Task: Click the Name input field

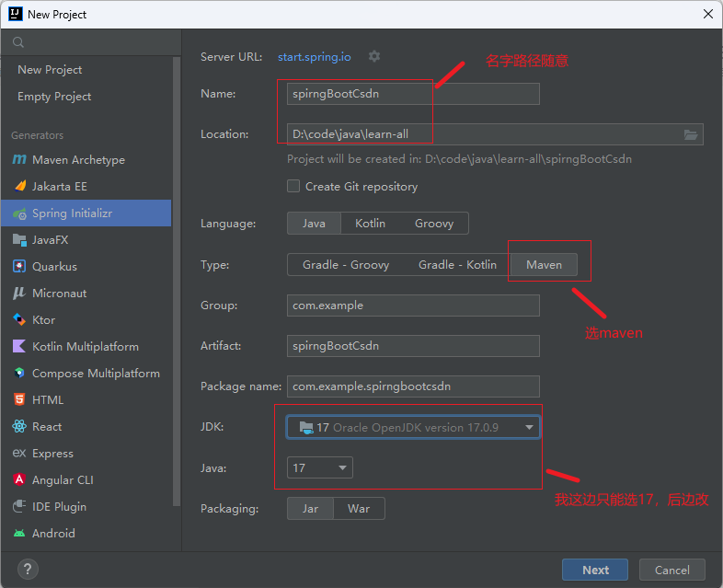Action: click(413, 94)
